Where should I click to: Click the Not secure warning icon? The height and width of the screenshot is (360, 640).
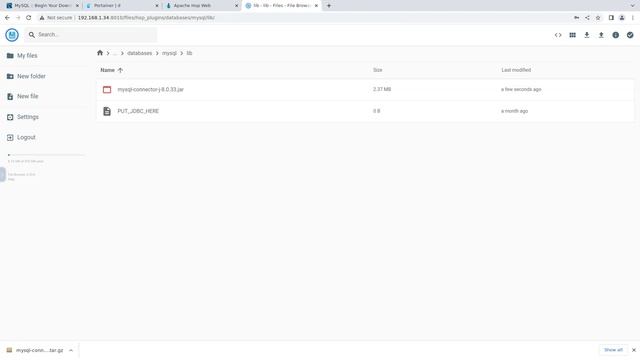[42, 18]
